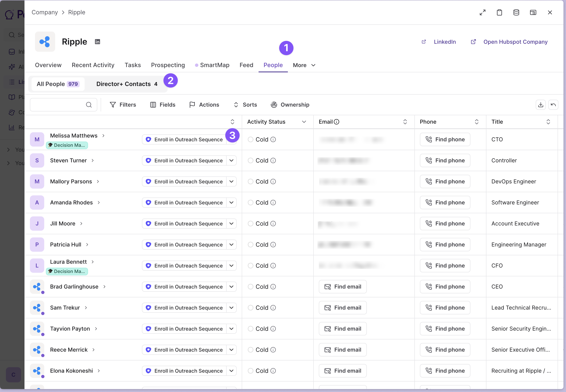Screen dimensions: 566x392
Task: Expand the More tab dropdown
Action: pos(304,65)
